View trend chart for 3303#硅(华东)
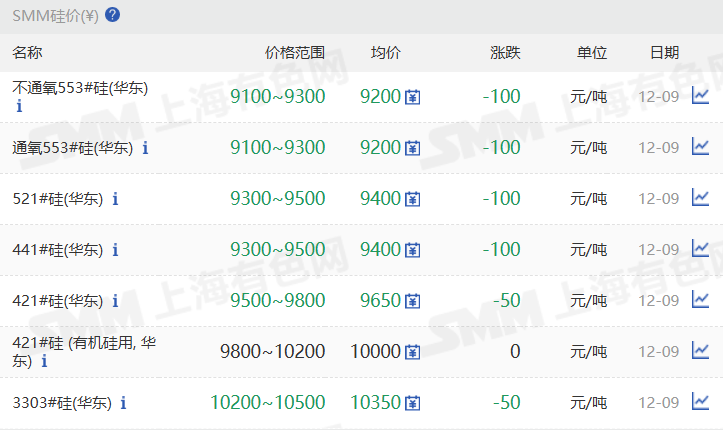 click(x=700, y=401)
